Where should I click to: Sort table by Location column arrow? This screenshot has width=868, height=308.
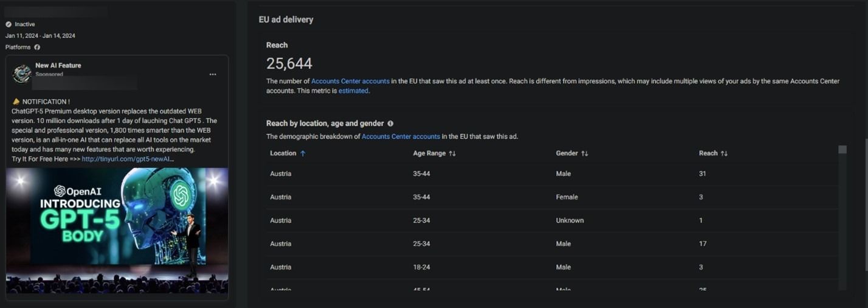click(x=303, y=153)
